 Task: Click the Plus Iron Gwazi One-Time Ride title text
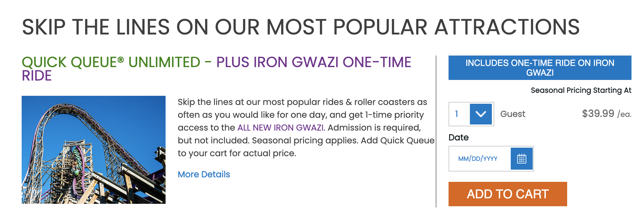pyautogui.click(x=314, y=62)
